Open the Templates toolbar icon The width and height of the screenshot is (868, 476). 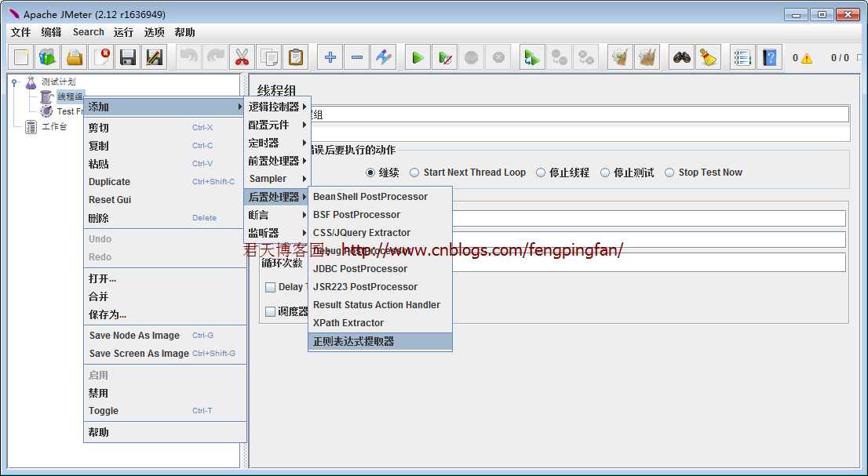[x=48, y=57]
